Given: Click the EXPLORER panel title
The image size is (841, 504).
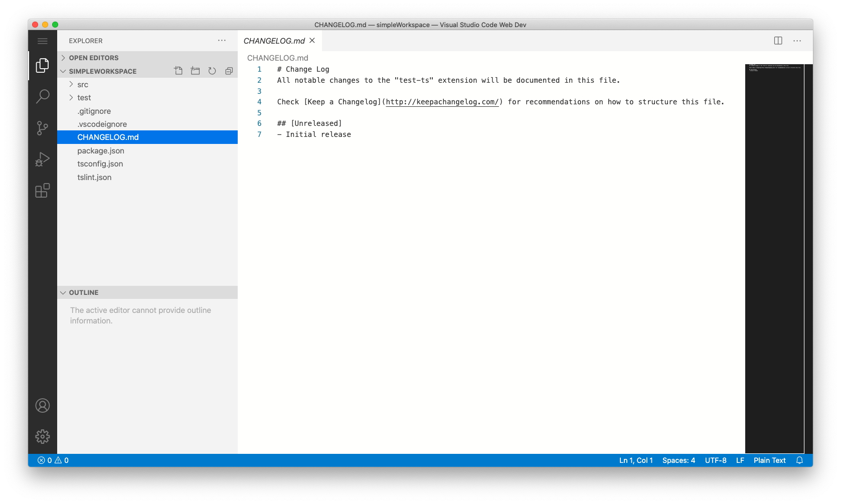Looking at the screenshot, I should tap(86, 41).
